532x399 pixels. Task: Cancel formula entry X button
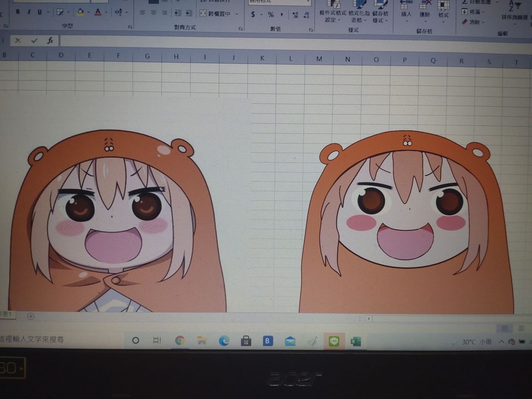tap(18, 40)
